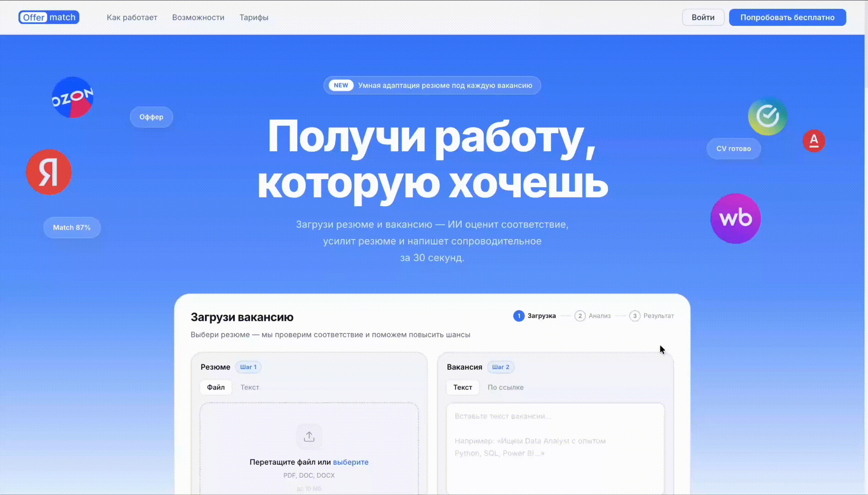
Task: Click Попробовать бесплатно button
Action: point(788,17)
